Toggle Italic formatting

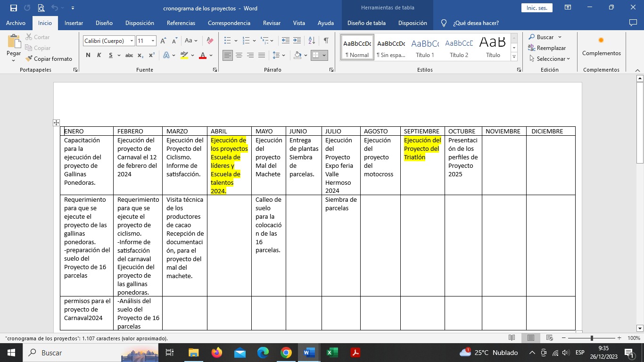pos(99,55)
